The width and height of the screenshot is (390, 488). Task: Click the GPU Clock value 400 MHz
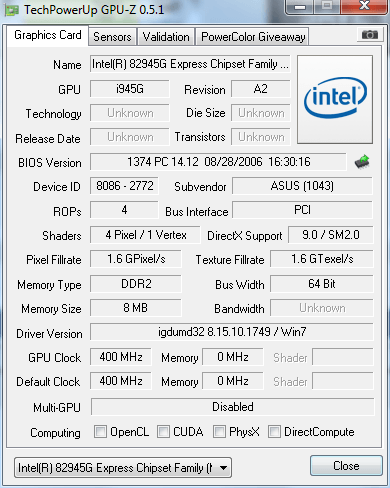coord(121,357)
